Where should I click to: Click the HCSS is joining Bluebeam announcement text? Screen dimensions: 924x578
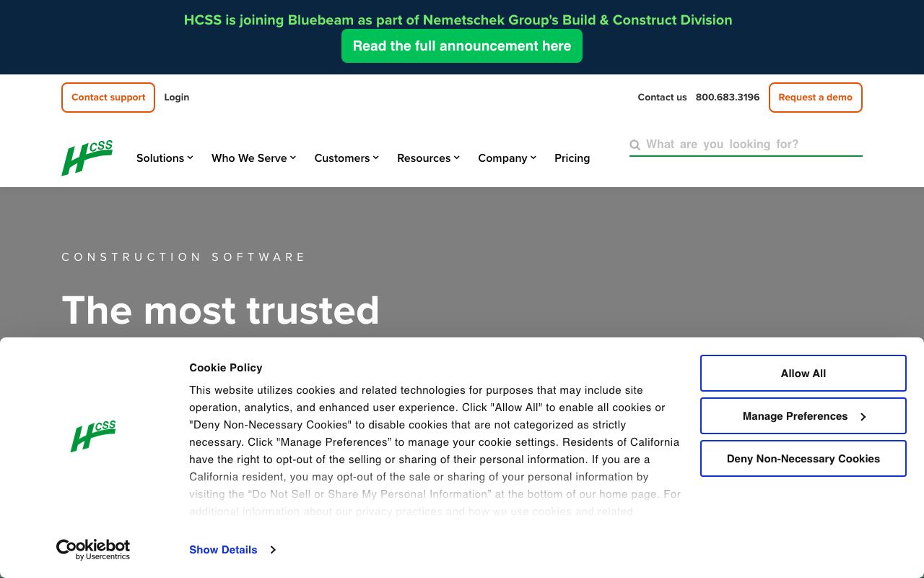pyautogui.click(x=458, y=20)
